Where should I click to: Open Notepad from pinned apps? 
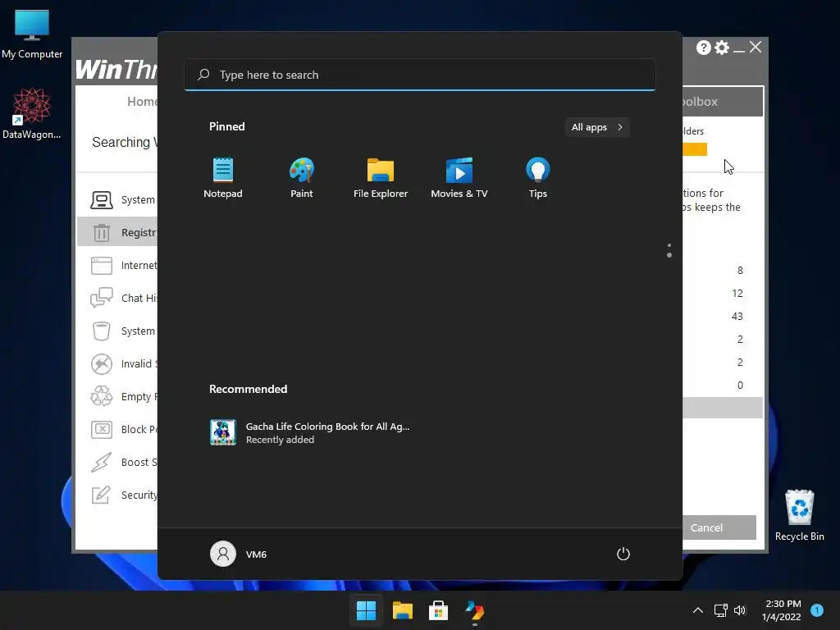click(x=223, y=178)
